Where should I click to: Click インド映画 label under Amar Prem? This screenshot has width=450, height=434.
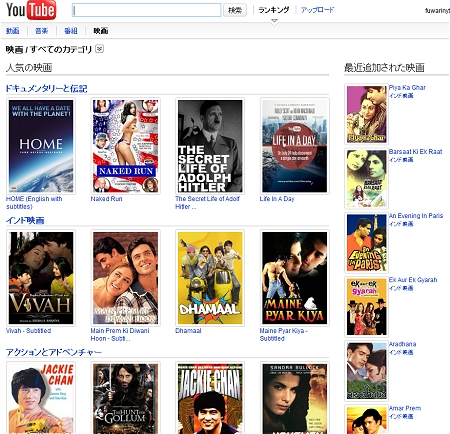tap(401, 416)
